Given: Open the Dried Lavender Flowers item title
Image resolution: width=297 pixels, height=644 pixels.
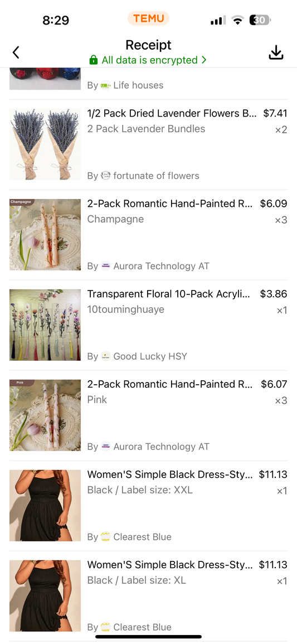Looking at the screenshot, I should tap(172, 113).
